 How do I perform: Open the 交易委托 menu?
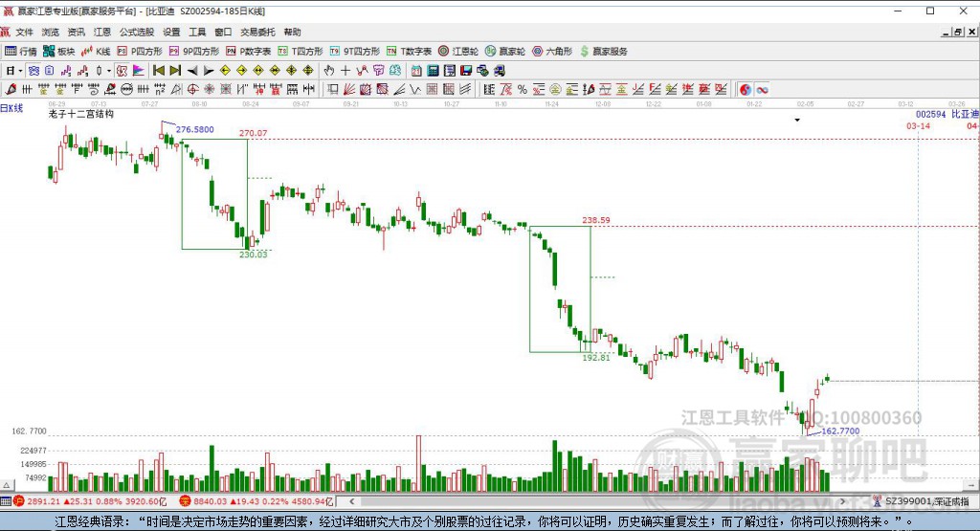258,32
